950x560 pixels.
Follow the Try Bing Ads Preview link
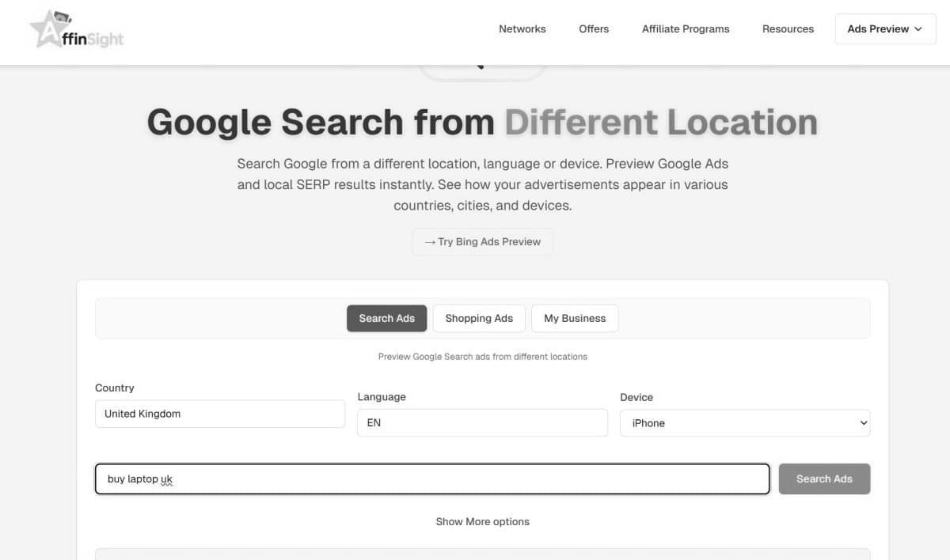pos(482,242)
